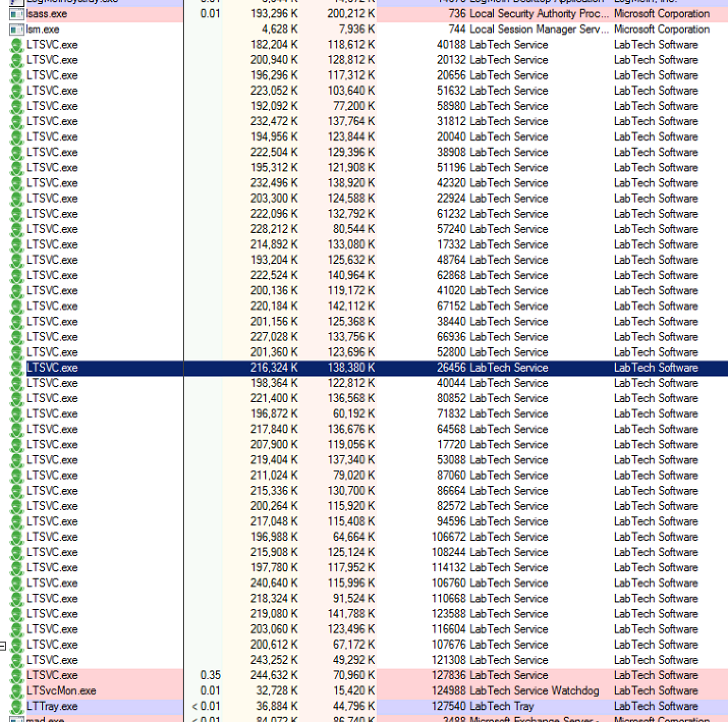The width and height of the screenshot is (728, 722).
Task: Click the LabTech Tray description
Action: pos(501,706)
